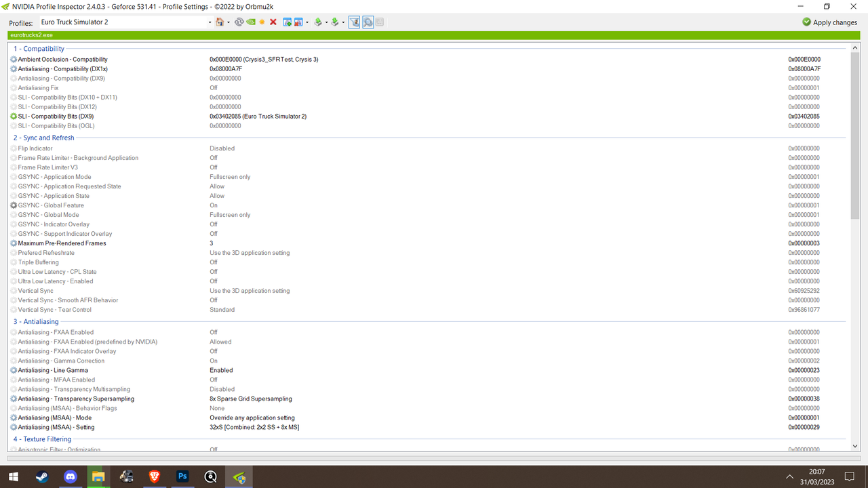The image size is (868, 488).
Task: Open Photoshop from the taskbar
Action: click(x=182, y=476)
